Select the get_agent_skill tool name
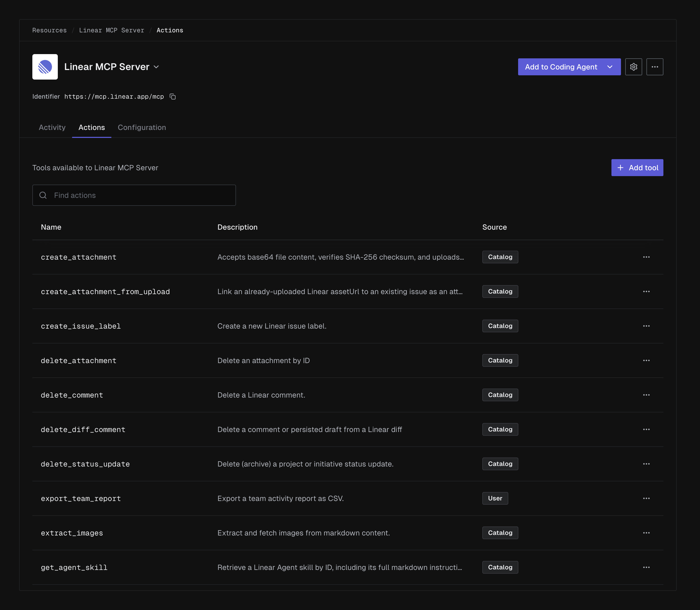 74,568
